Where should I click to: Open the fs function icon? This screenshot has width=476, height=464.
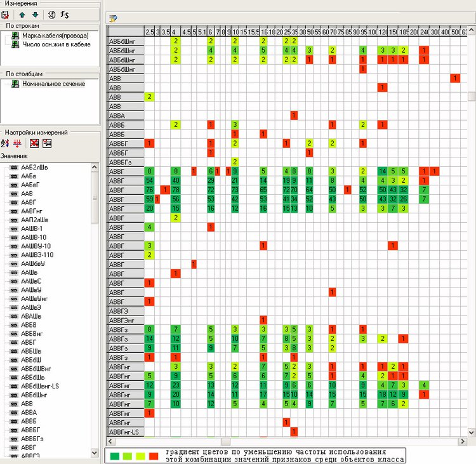pyautogui.click(x=64, y=14)
